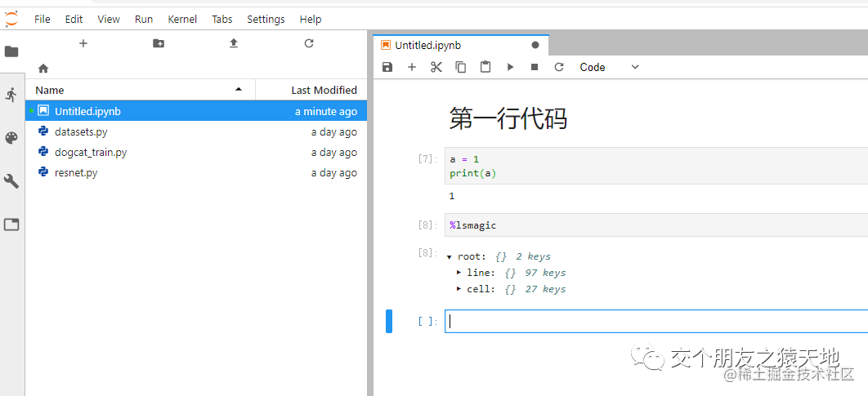
Task: Copy the selected cell
Action: [461, 67]
